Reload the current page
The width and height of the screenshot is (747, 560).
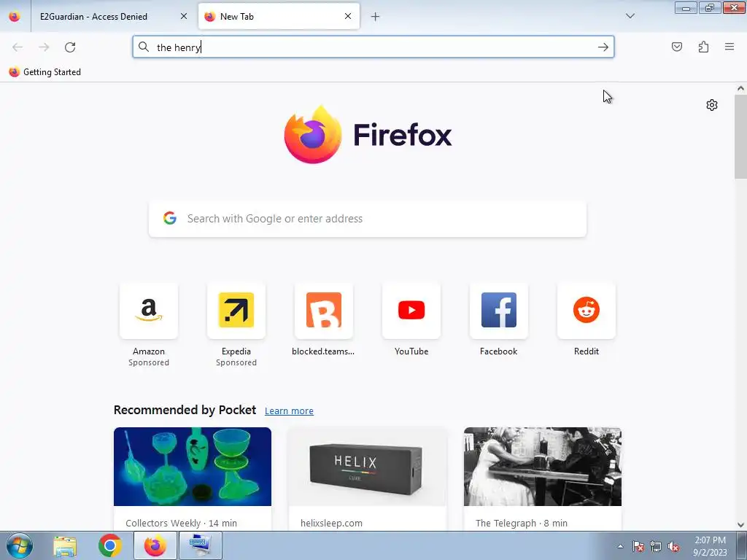(x=70, y=47)
